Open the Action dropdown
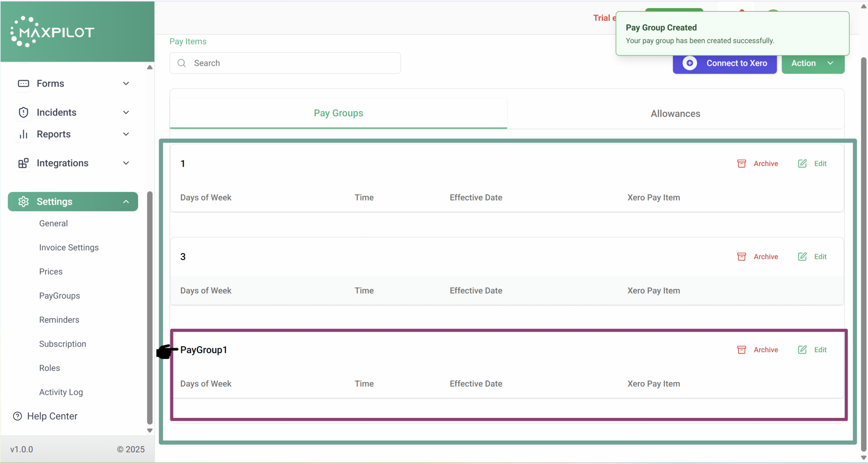 pos(812,63)
